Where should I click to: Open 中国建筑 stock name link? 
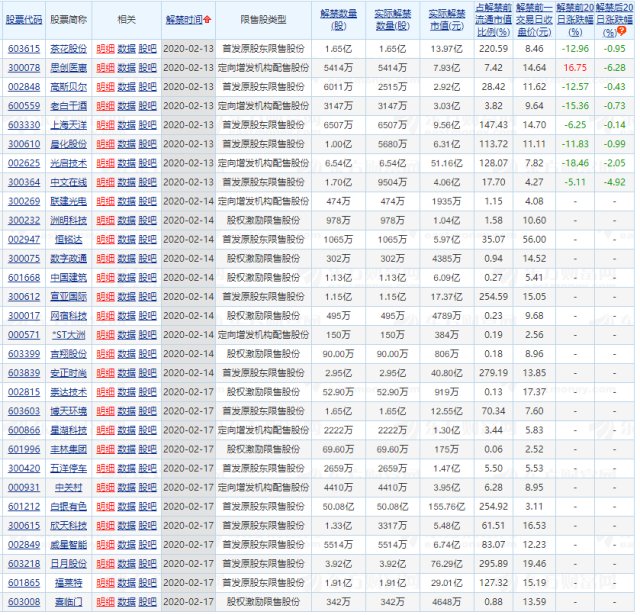tap(69, 278)
